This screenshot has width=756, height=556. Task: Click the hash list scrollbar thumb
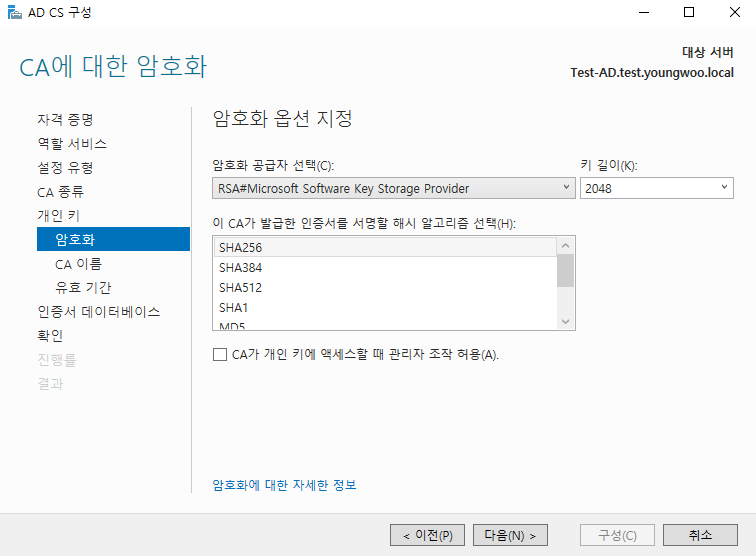566,271
